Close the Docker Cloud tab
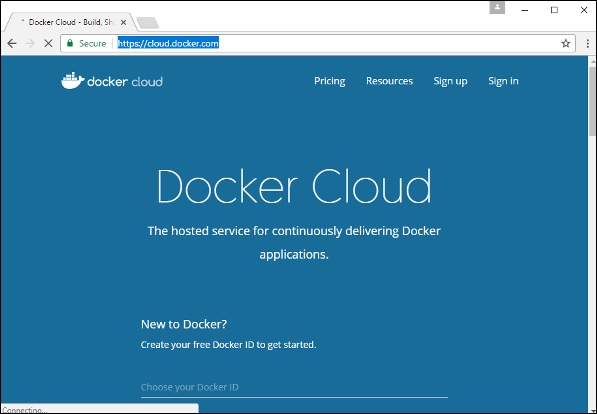Screen dimensions: 597x414 click(x=123, y=22)
